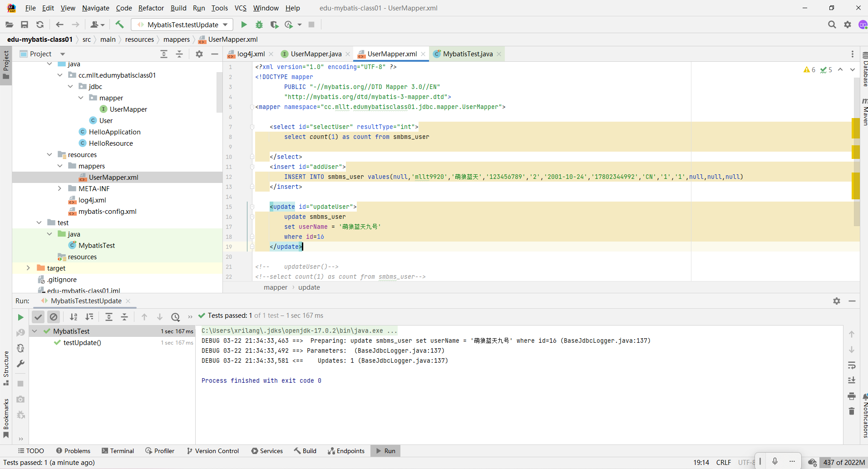The image size is (868, 469).
Task: Hide the Project tool window
Action: (x=215, y=54)
